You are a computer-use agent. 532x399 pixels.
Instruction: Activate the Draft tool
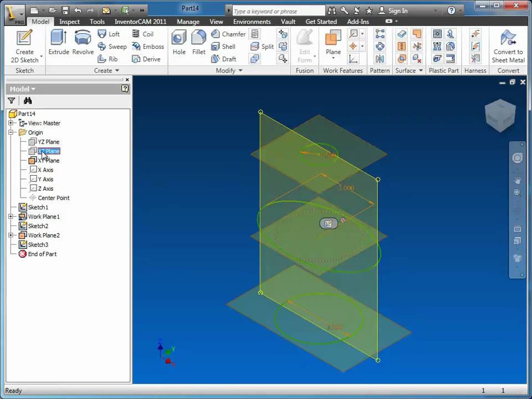223,59
